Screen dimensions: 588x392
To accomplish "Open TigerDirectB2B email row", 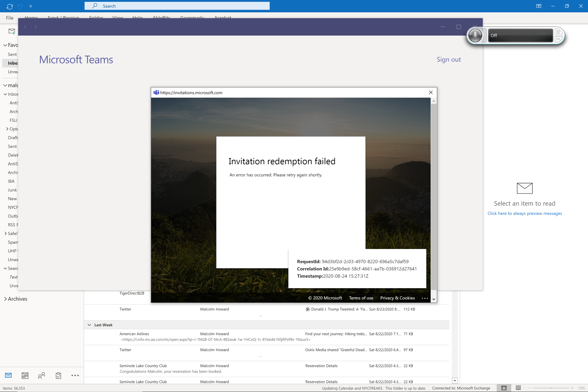I will (x=132, y=293).
